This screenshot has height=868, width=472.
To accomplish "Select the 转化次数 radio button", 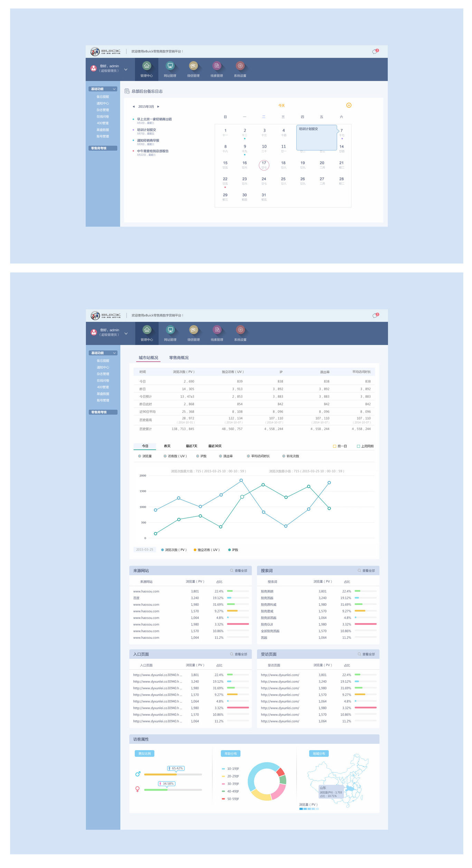I will pyautogui.click(x=283, y=456).
